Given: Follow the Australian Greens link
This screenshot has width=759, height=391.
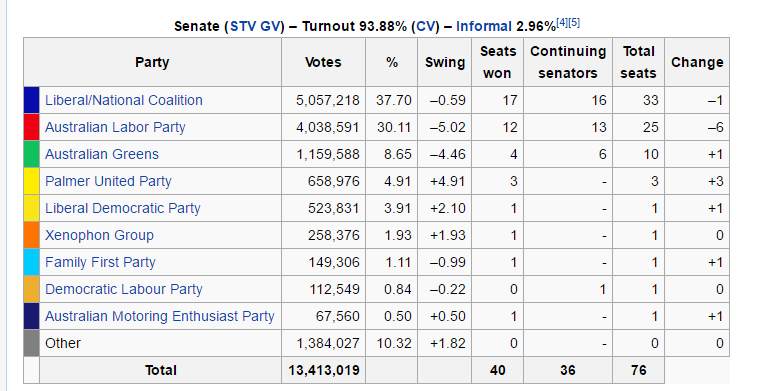Looking at the screenshot, I should point(102,154).
